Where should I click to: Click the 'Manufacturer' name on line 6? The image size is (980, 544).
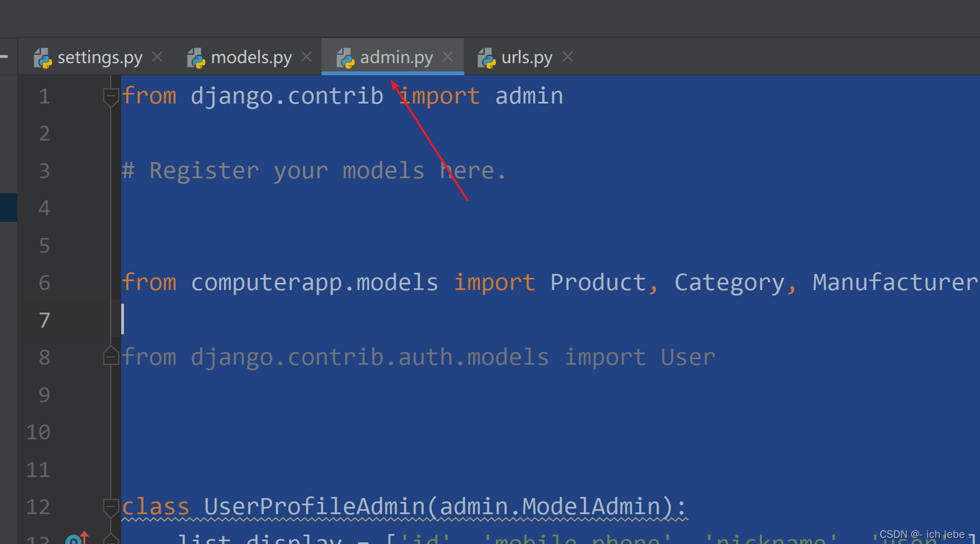point(895,283)
